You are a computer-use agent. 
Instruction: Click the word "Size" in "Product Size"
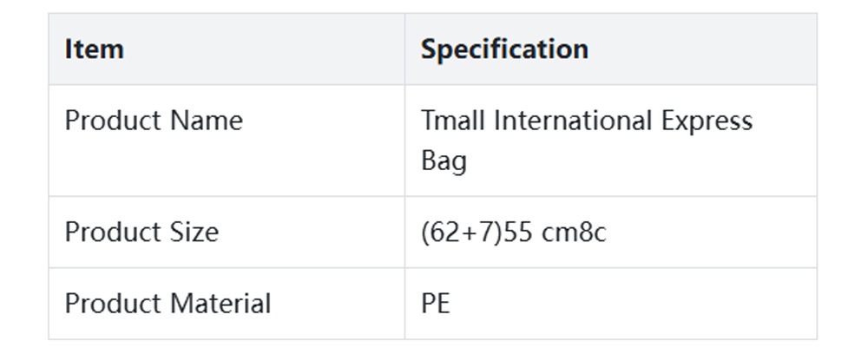194,233
